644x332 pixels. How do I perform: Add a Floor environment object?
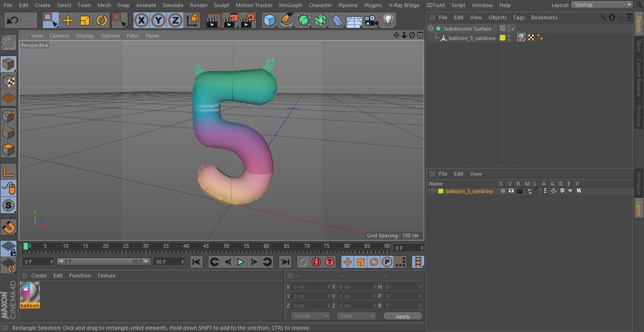pos(355,20)
